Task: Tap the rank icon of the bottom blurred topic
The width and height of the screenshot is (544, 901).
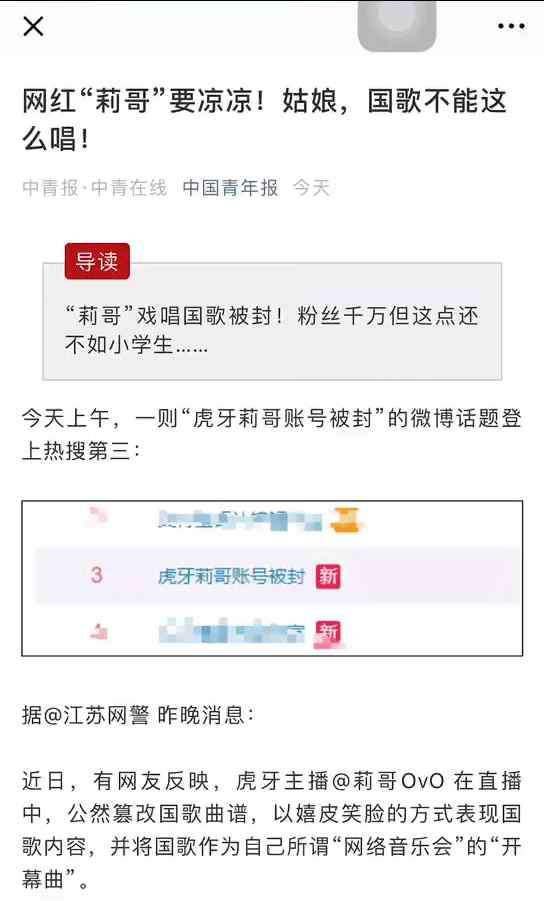Action: tap(98, 631)
